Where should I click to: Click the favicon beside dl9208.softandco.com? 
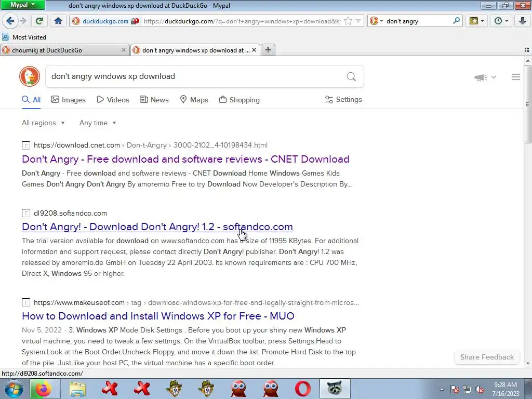click(26, 213)
